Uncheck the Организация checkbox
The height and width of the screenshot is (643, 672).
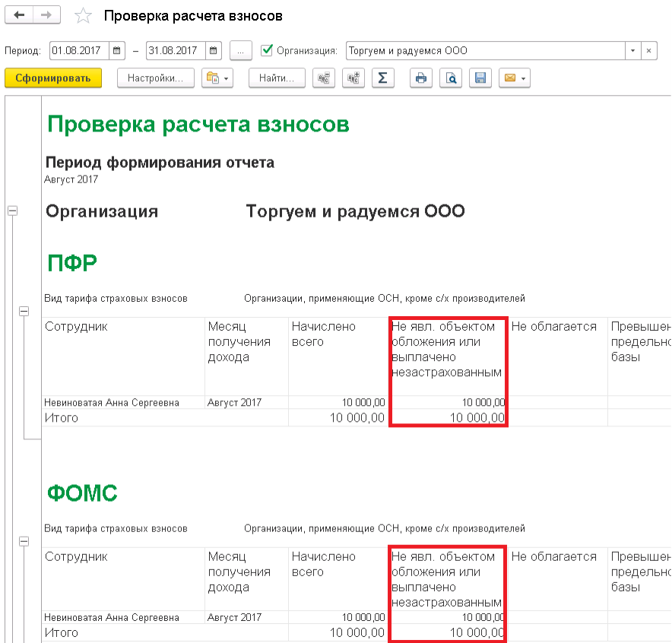tap(267, 50)
